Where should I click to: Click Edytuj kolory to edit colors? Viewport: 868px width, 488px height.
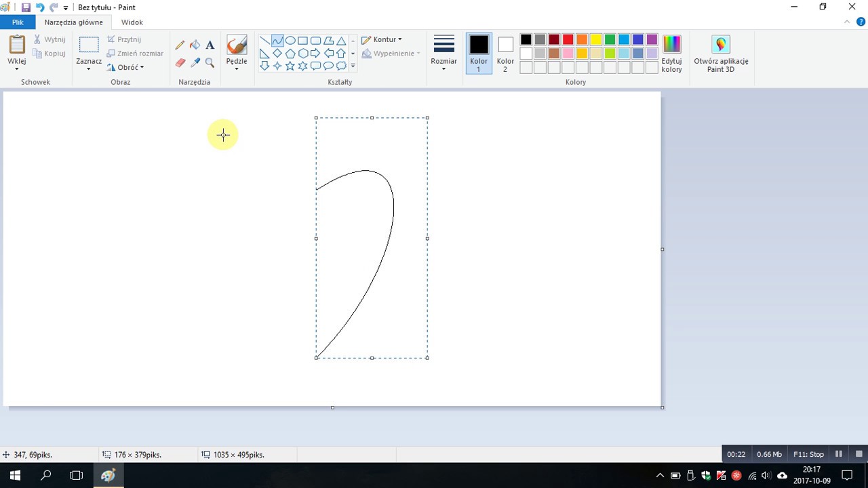tap(671, 54)
